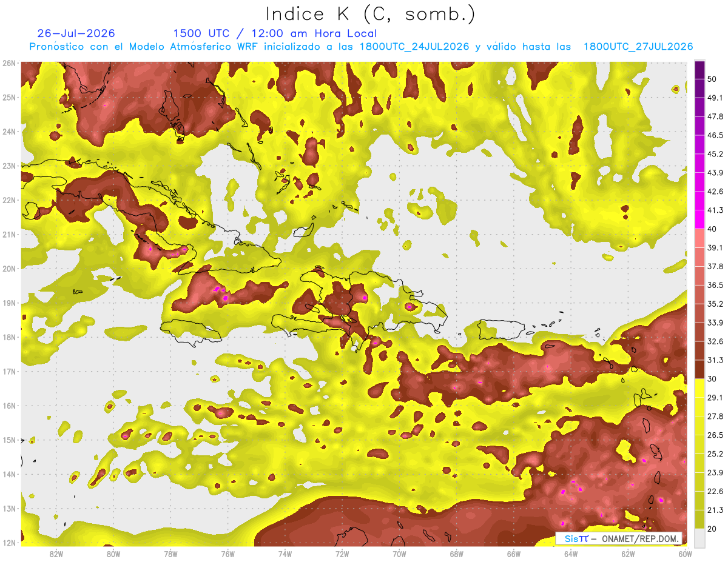Click the longitude axis label "78W"
The image size is (728, 562).
click(170, 554)
